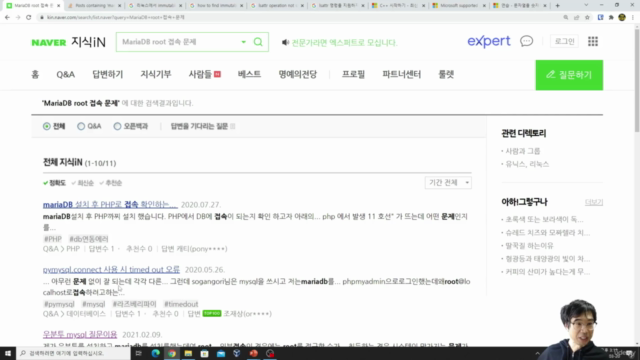Screen dimensions: 640x360
Task: Open the 룰렛 menu
Action: pyautogui.click(x=446, y=74)
